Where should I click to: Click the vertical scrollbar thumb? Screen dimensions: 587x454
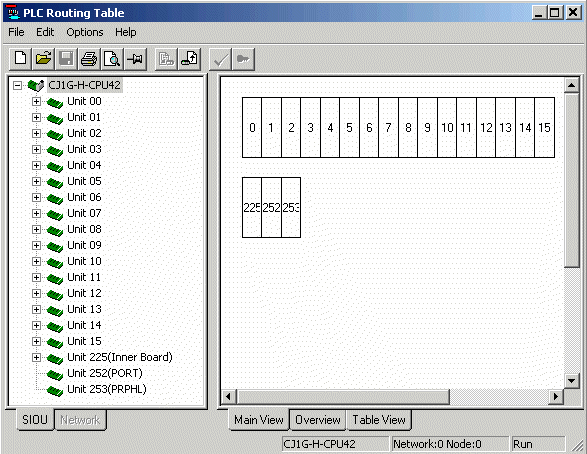tap(572, 180)
